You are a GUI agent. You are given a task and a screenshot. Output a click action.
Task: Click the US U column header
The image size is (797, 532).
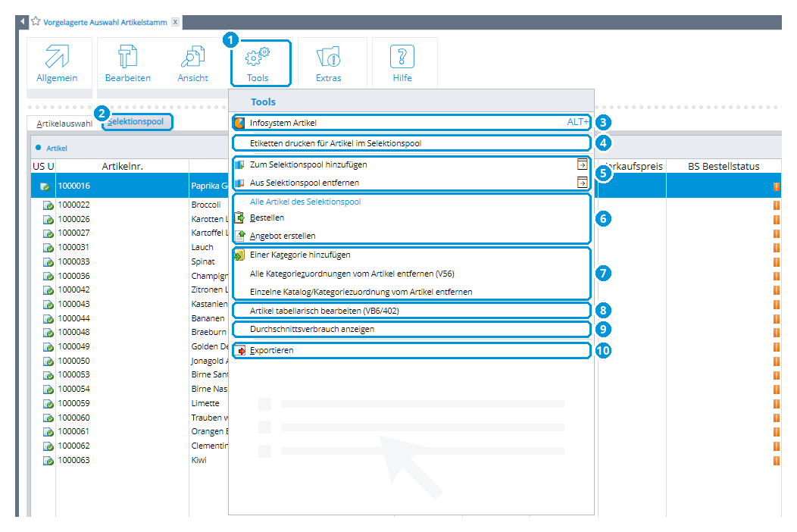point(43,166)
